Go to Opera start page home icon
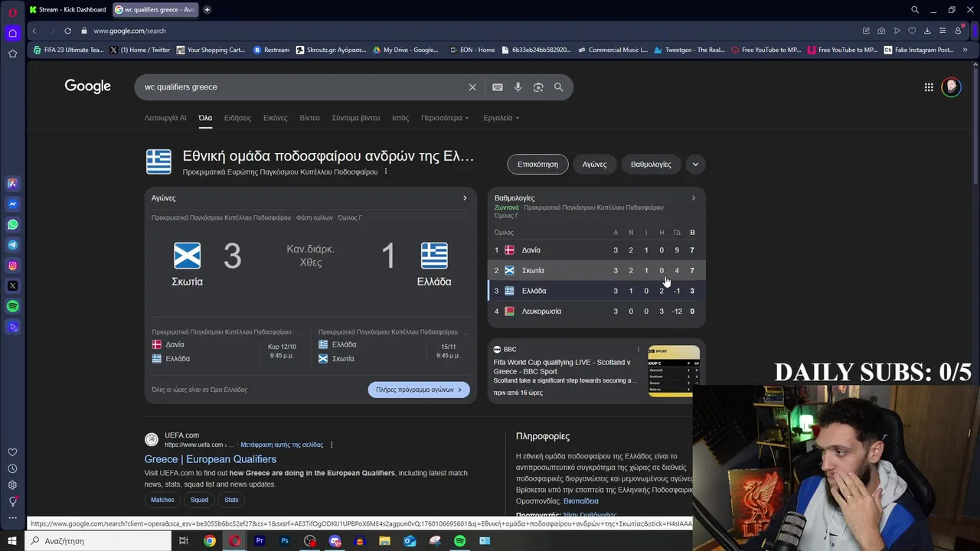 (12, 33)
